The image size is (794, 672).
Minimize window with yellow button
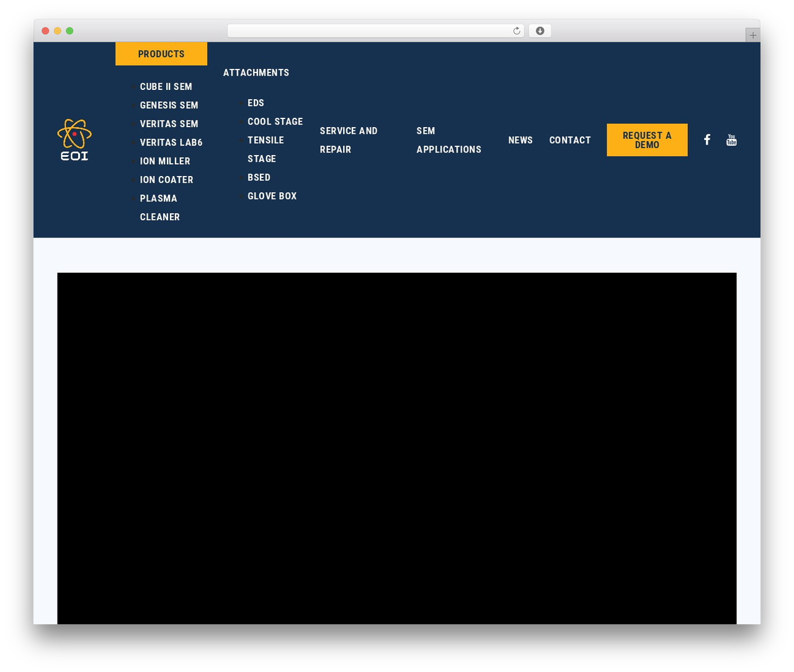click(57, 31)
